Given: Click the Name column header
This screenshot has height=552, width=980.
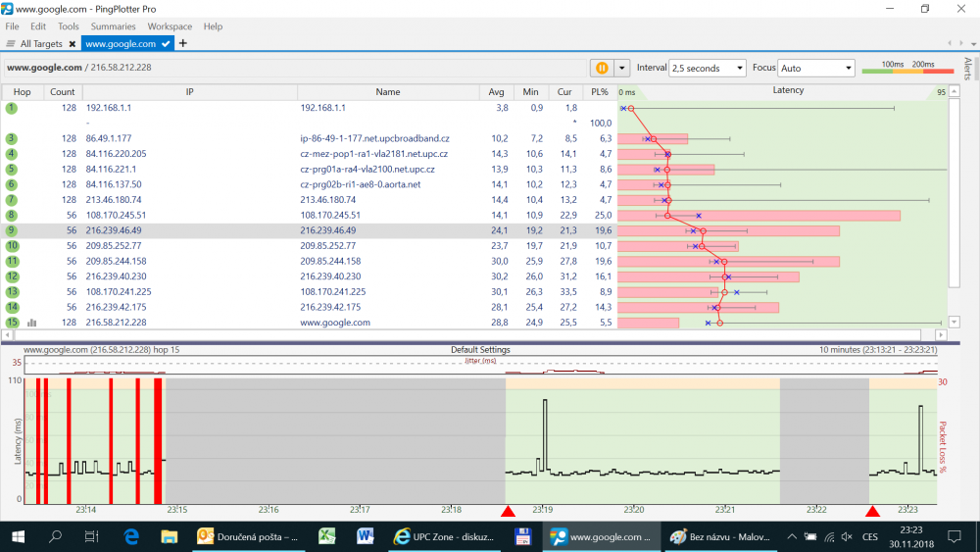Looking at the screenshot, I should click(387, 92).
